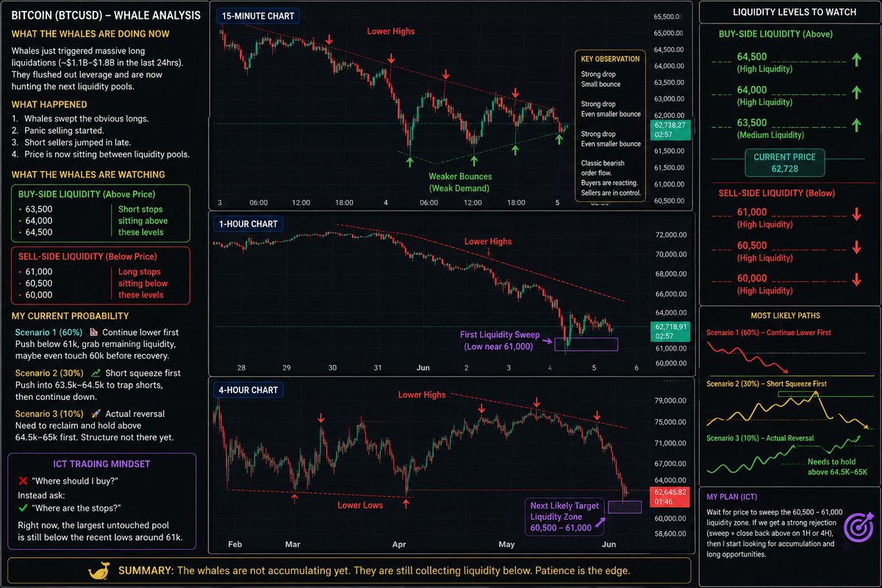The height and width of the screenshot is (588, 882).
Task: Click "Long stops sitting below these levels" note
Action: (143, 283)
